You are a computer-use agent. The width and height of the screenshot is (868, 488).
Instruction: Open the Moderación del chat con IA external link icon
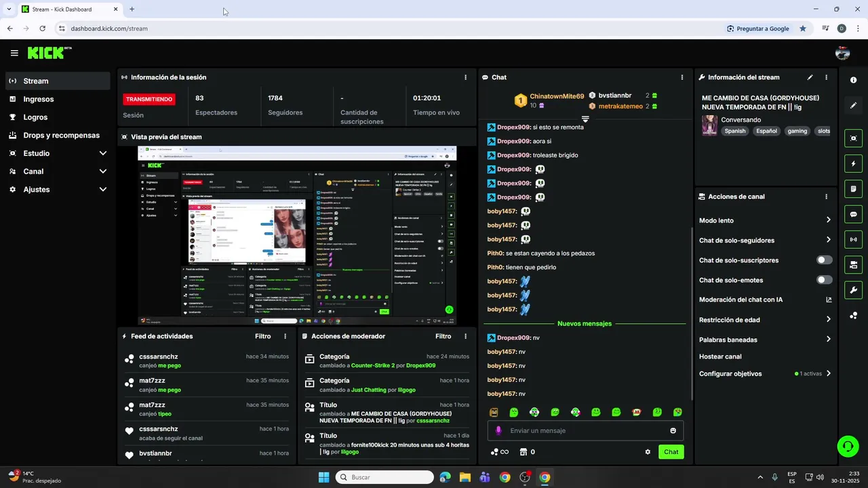point(828,300)
